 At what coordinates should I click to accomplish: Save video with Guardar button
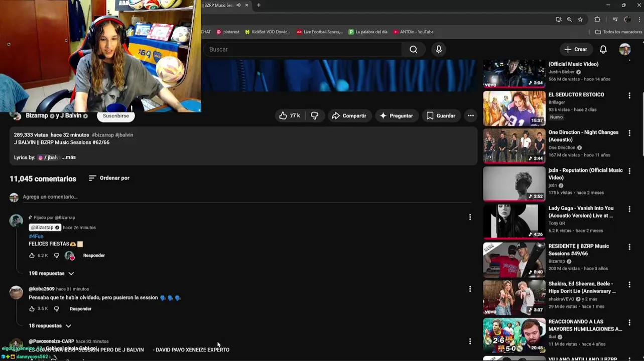click(441, 116)
